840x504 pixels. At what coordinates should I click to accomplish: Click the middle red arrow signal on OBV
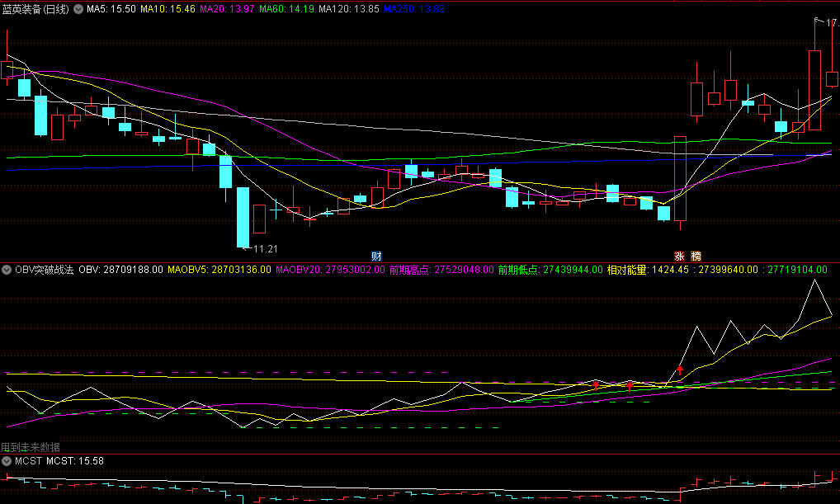point(630,385)
